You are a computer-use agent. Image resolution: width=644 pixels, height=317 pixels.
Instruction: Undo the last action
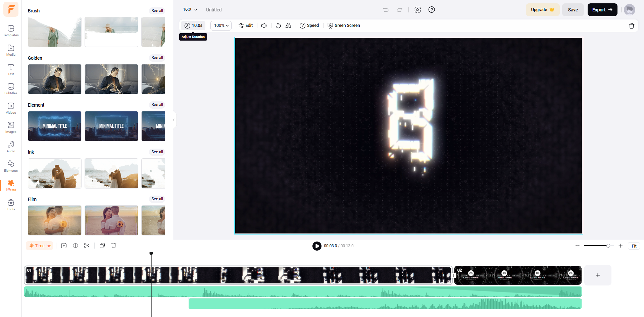(385, 10)
